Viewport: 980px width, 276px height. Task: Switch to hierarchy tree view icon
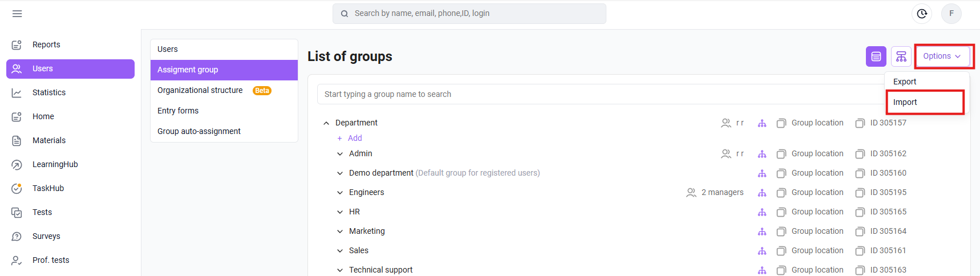click(x=901, y=56)
